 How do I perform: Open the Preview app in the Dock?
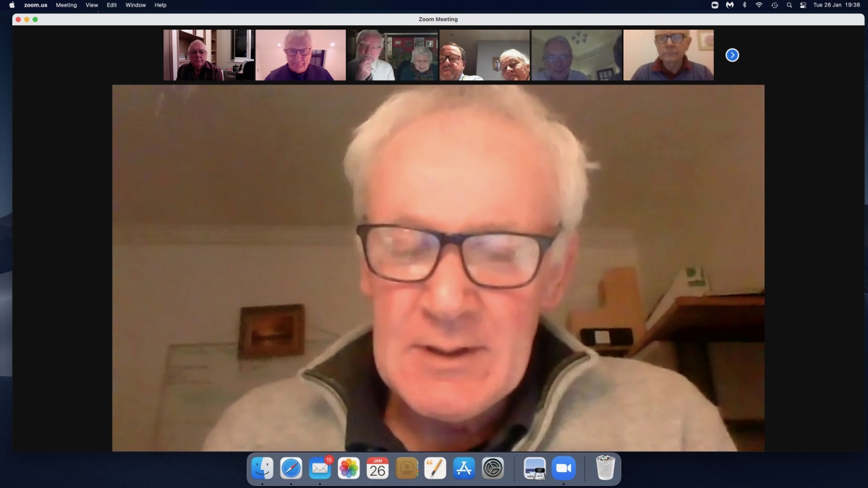pos(535,468)
